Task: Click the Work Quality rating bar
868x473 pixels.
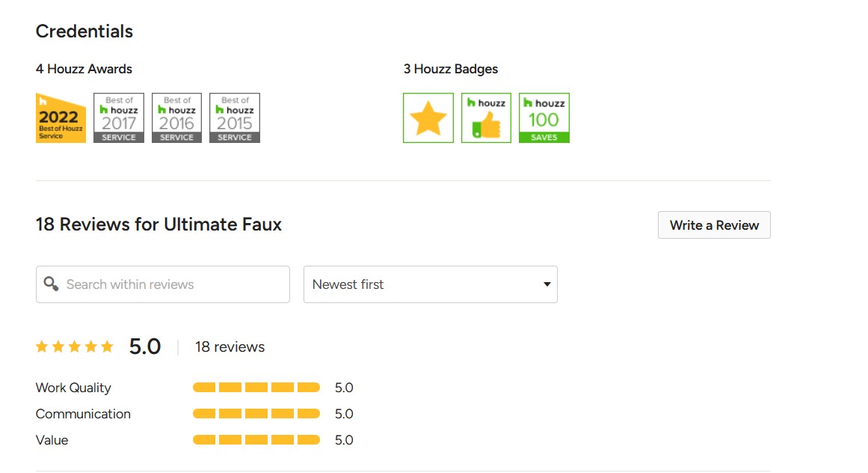Action: (256, 388)
